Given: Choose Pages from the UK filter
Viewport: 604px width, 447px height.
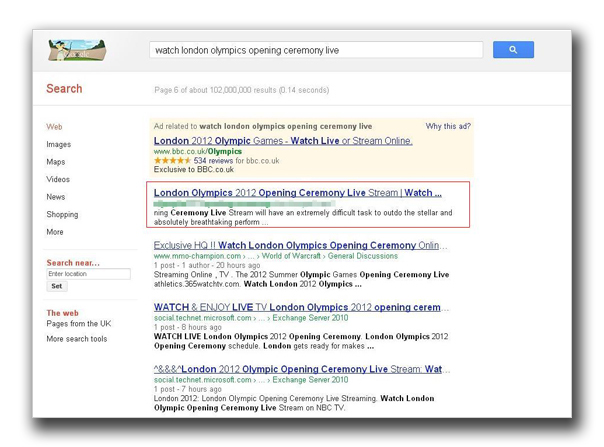Looking at the screenshot, I should pyautogui.click(x=79, y=324).
